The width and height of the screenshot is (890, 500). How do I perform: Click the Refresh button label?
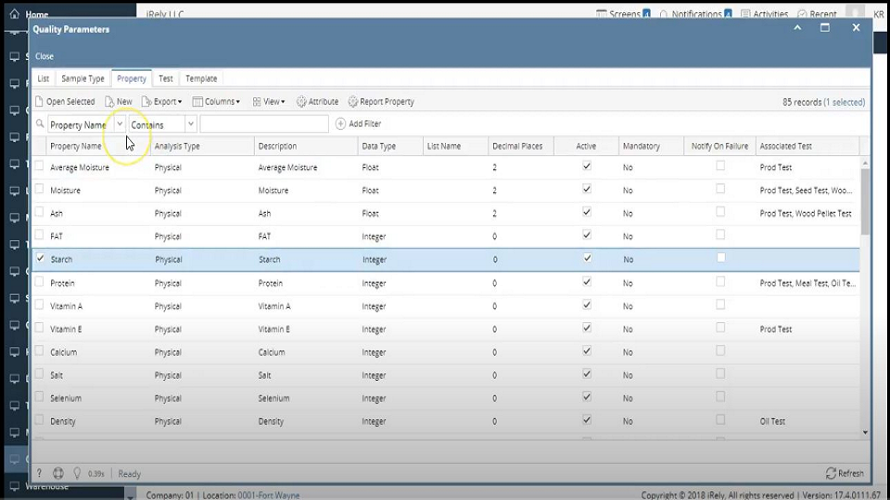point(851,473)
